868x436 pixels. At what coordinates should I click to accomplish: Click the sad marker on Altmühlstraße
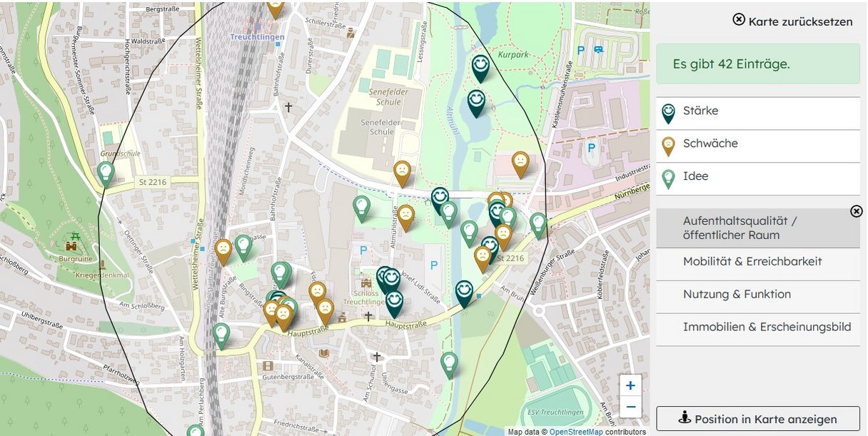pyautogui.click(x=405, y=216)
